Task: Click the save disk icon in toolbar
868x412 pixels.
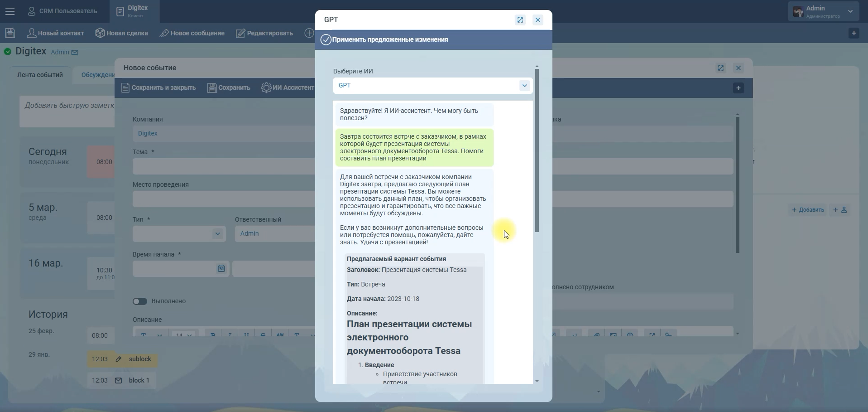Action: point(10,33)
